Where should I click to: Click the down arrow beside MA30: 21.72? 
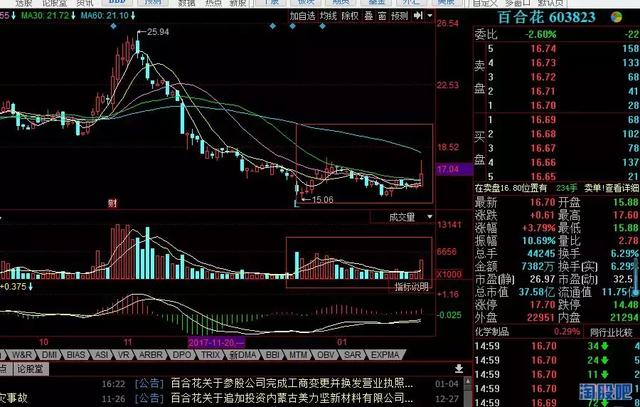(x=73, y=16)
